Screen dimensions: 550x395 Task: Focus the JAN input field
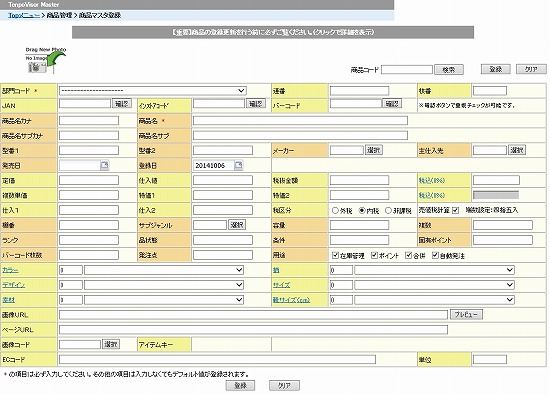click(x=85, y=103)
